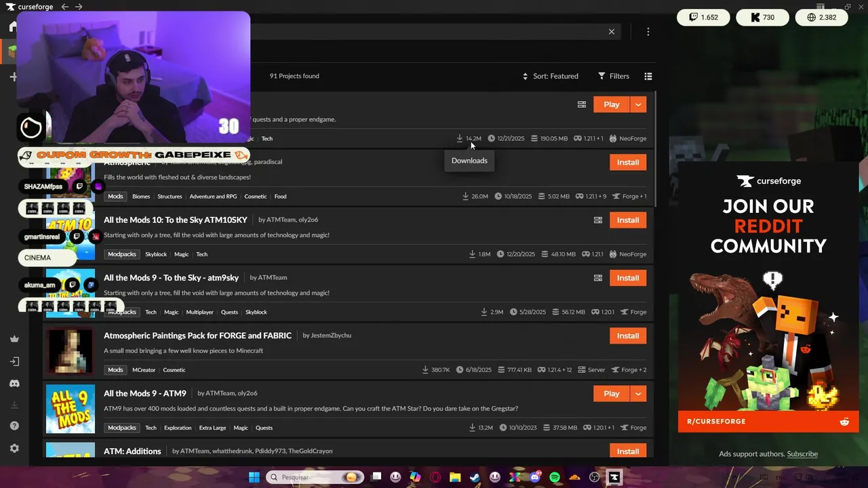Open the Sort: Featured dropdown
The height and width of the screenshot is (488, 868).
(x=549, y=76)
